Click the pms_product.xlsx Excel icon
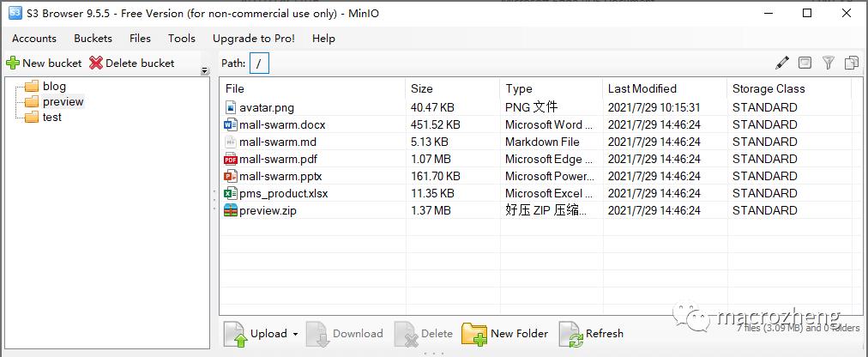Screen dimensions: 868x357 [230, 193]
